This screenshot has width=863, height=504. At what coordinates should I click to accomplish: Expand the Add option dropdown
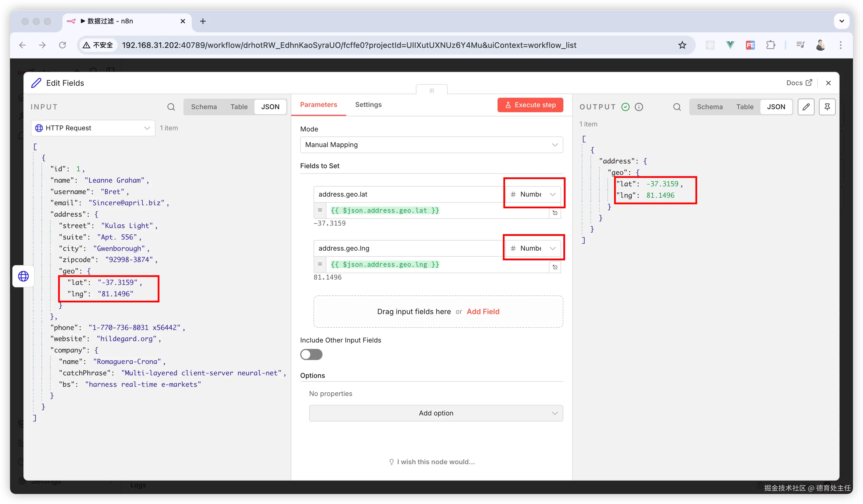tap(436, 413)
